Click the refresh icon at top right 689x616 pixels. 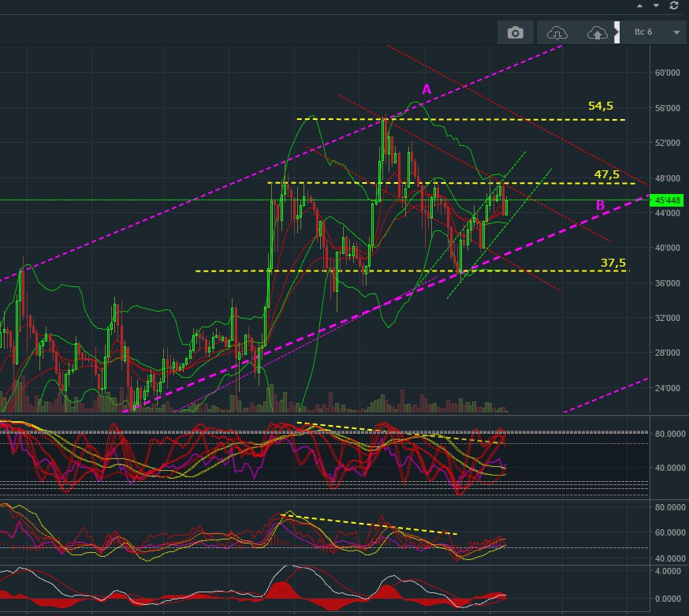[674, 6]
